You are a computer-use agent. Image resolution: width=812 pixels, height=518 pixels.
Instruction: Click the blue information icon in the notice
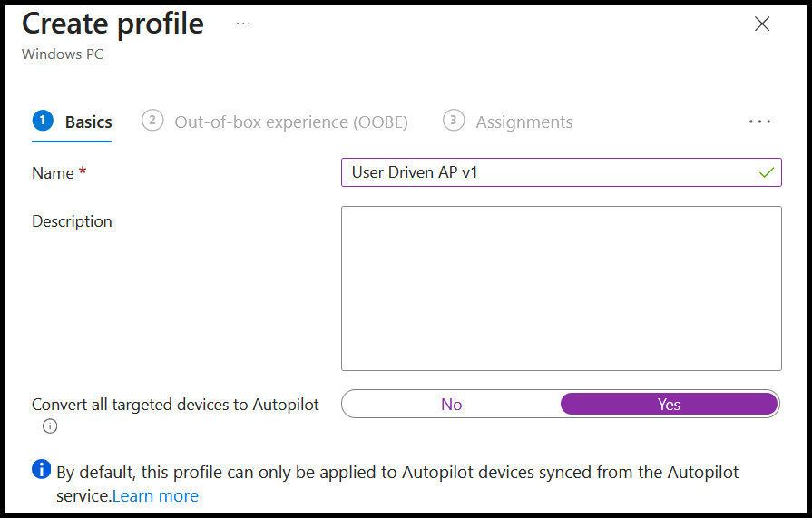point(42,469)
